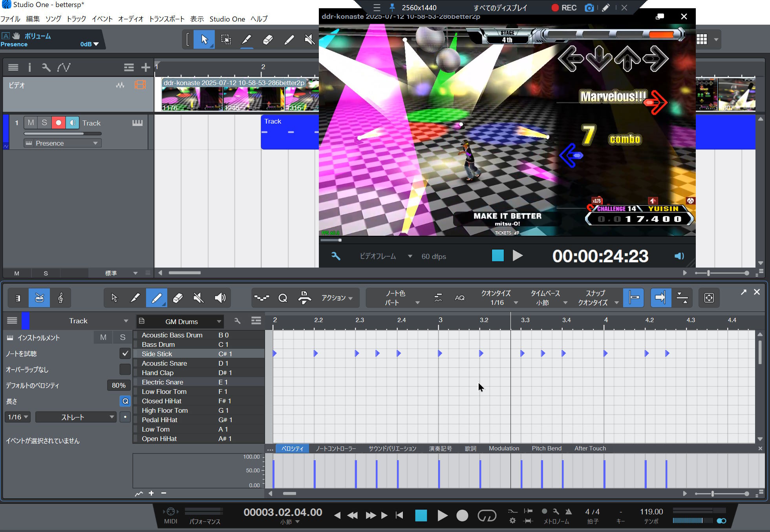Select the arrow tool in arrange toolbar

tap(204, 40)
